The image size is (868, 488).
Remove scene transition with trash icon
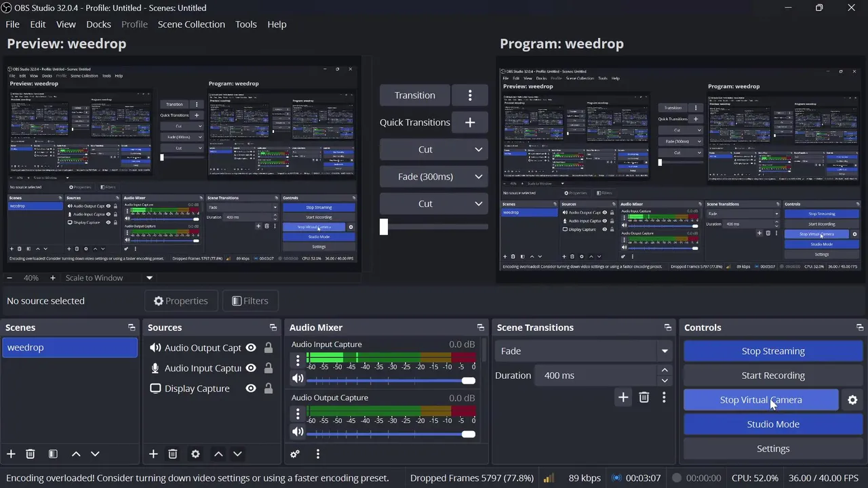pos(644,397)
